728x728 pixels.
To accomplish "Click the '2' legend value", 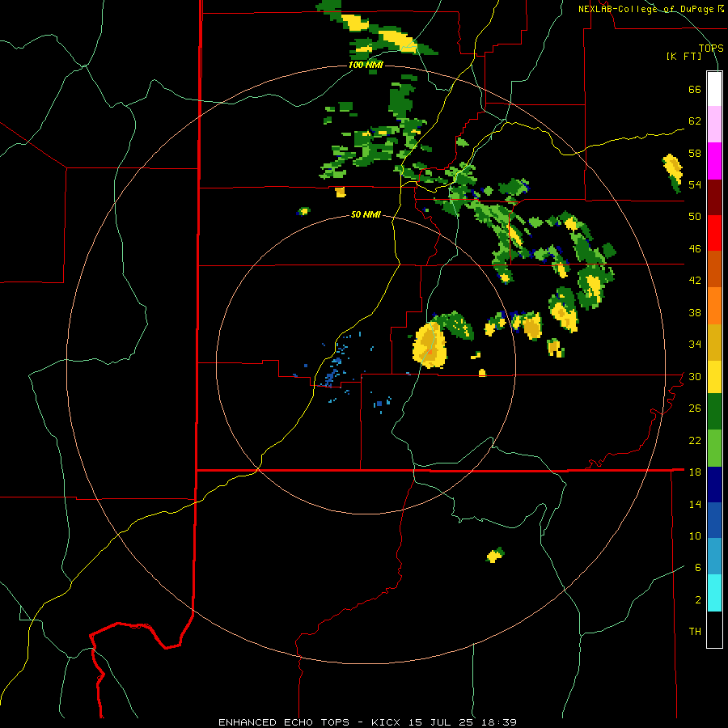I will [x=698, y=600].
